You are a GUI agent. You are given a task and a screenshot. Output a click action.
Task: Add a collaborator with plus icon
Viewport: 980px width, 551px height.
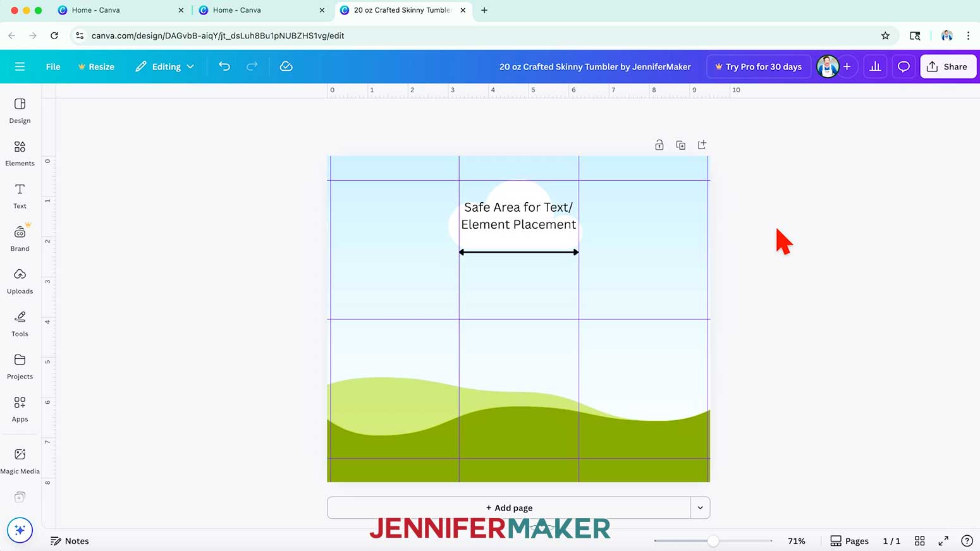847,66
